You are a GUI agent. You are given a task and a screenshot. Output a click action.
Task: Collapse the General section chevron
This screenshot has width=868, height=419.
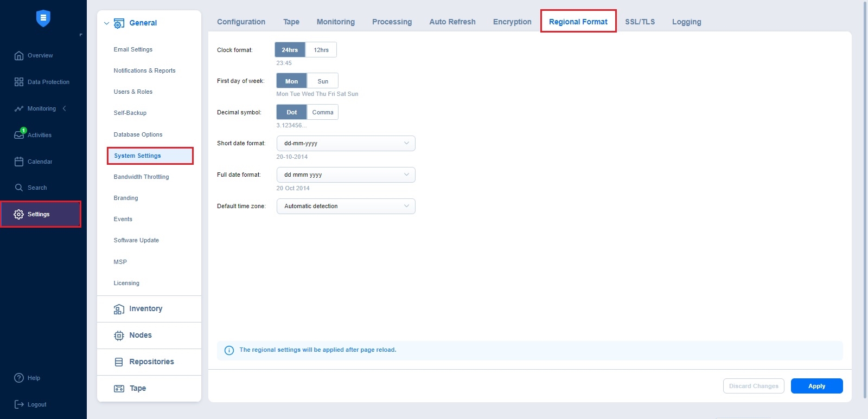107,23
